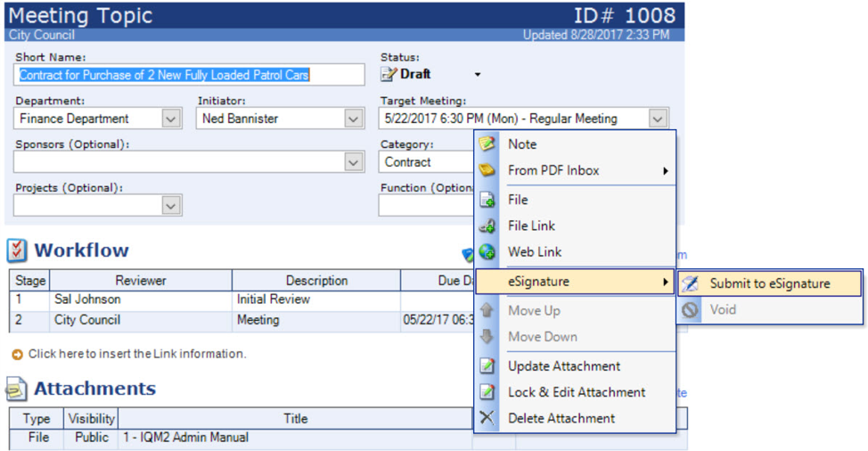Click the Meeting description cell

click(316, 320)
